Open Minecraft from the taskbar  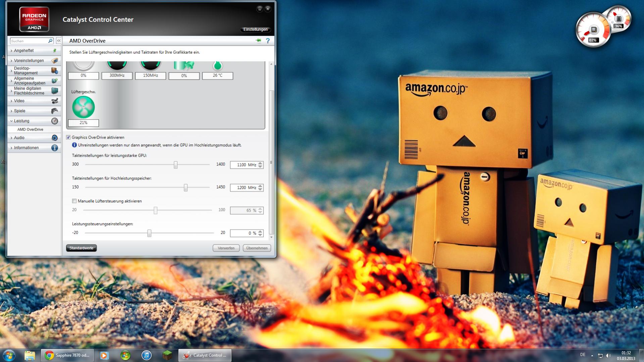pyautogui.click(x=167, y=355)
